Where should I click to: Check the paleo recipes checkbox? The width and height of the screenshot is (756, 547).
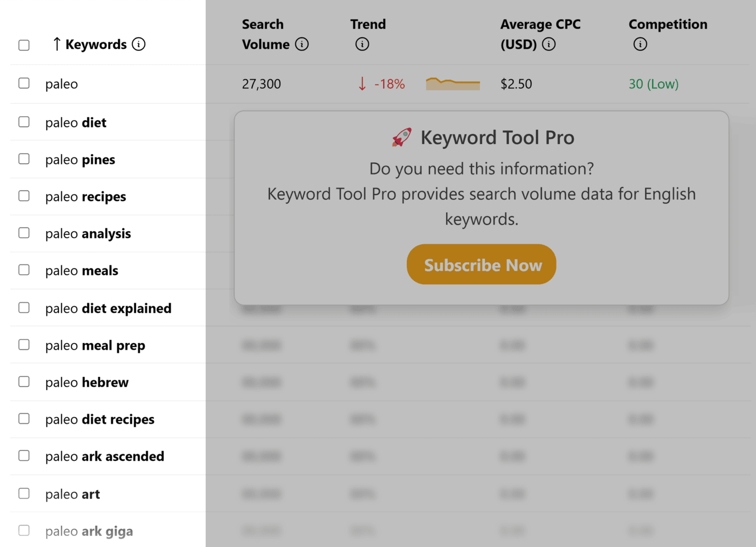click(24, 195)
